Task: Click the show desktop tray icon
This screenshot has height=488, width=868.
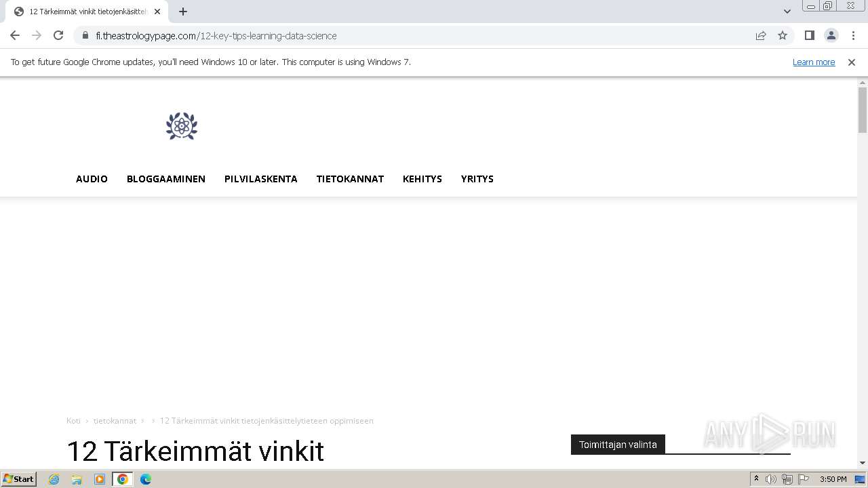Action: (x=860, y=479)
